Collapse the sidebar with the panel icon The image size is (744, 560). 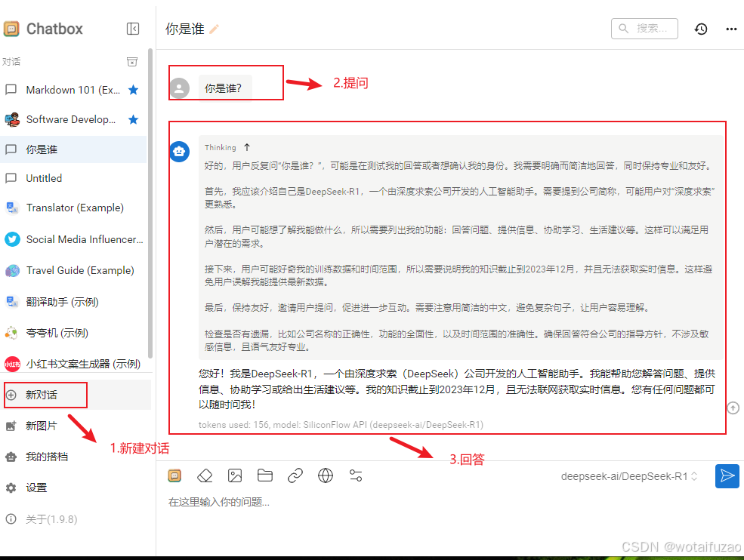click(x=133, y=29)
